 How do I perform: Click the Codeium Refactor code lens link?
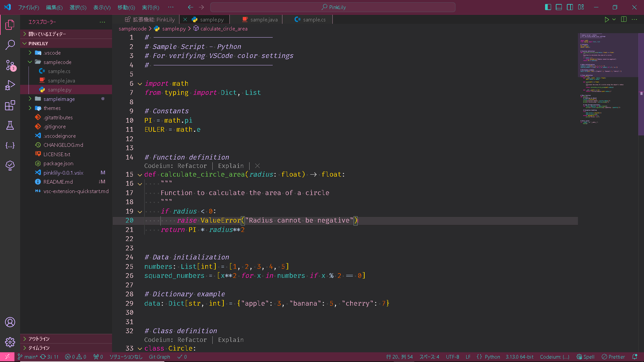pyautogui.click(x=192, y=166)
